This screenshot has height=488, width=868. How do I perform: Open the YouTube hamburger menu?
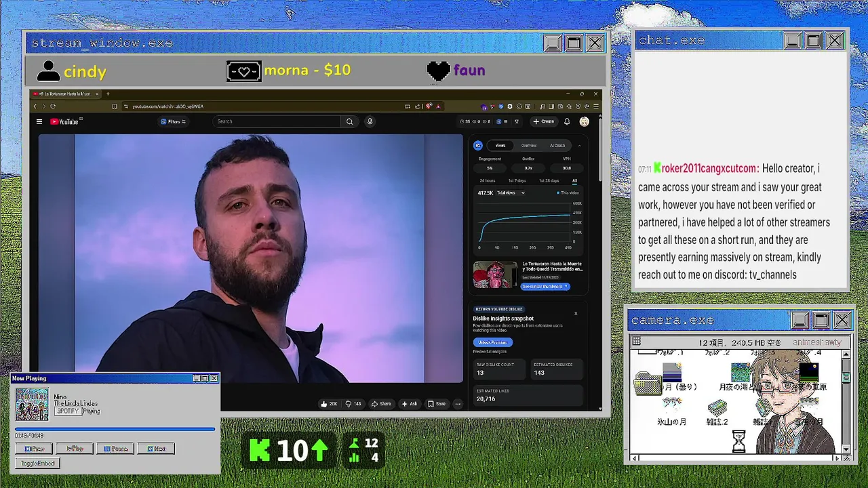pos(39,122)
